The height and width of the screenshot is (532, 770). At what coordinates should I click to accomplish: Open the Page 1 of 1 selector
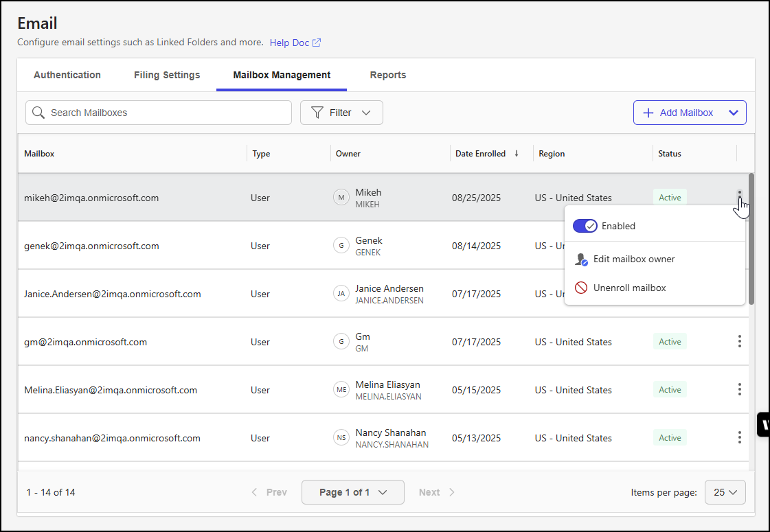click(352, 492)
